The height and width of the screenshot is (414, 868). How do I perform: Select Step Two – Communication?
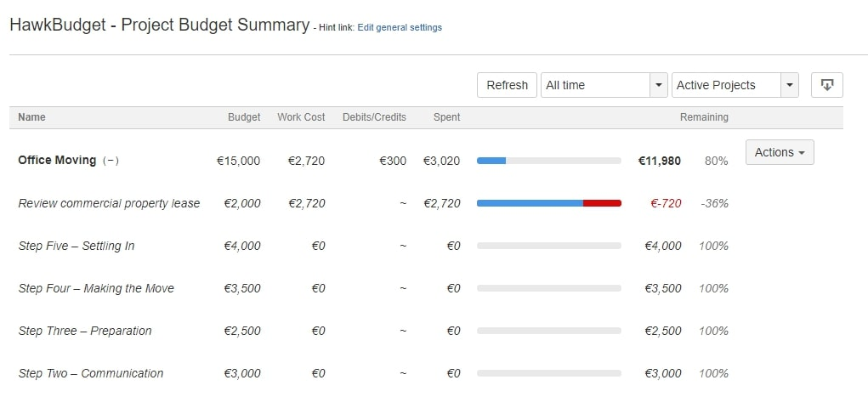91,373
